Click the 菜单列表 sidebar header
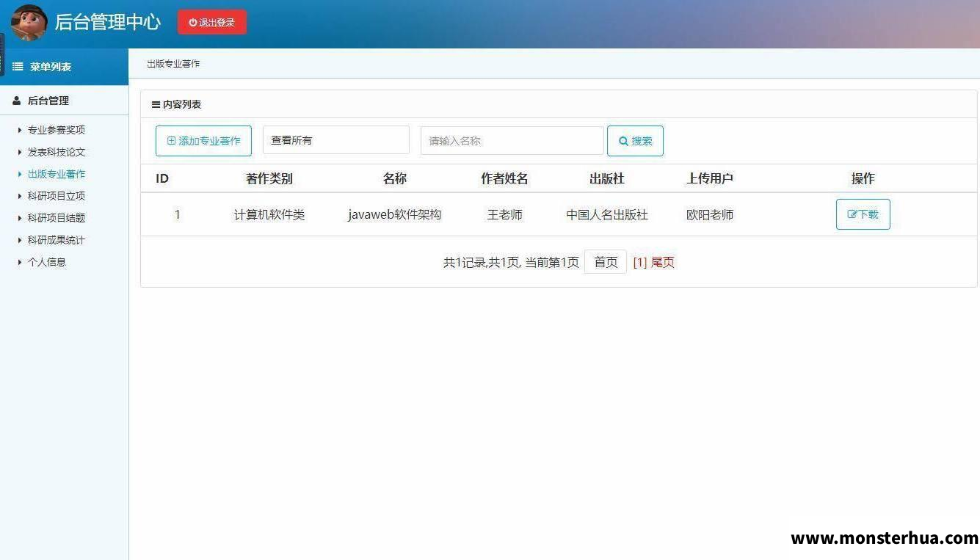This screenshot has width=980, height=560. pos(64,67)
